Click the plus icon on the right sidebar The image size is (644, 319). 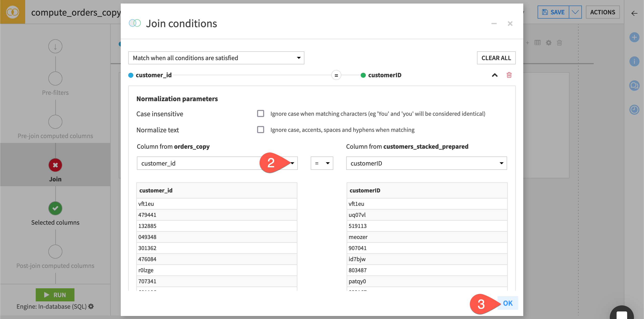tap(635, 37)
